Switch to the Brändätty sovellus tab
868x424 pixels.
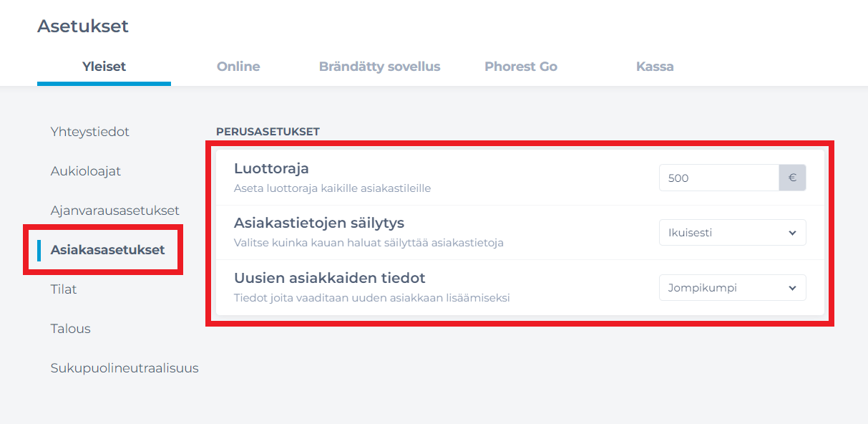click(379, 67)
